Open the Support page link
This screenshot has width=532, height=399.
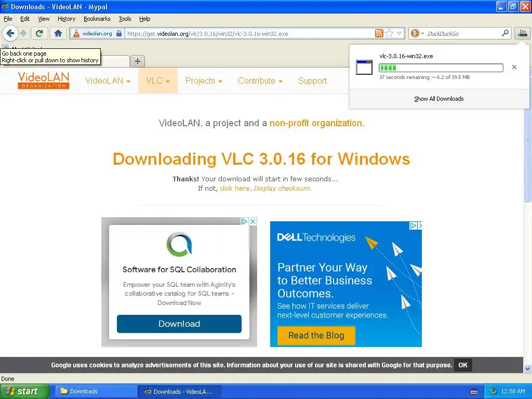click(312, 81)
